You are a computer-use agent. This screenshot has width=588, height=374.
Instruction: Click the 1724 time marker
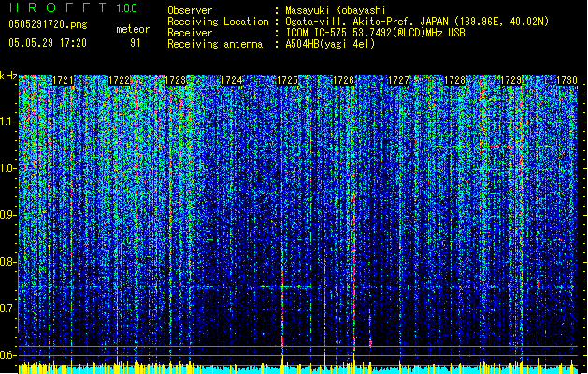tap(232, 80)
